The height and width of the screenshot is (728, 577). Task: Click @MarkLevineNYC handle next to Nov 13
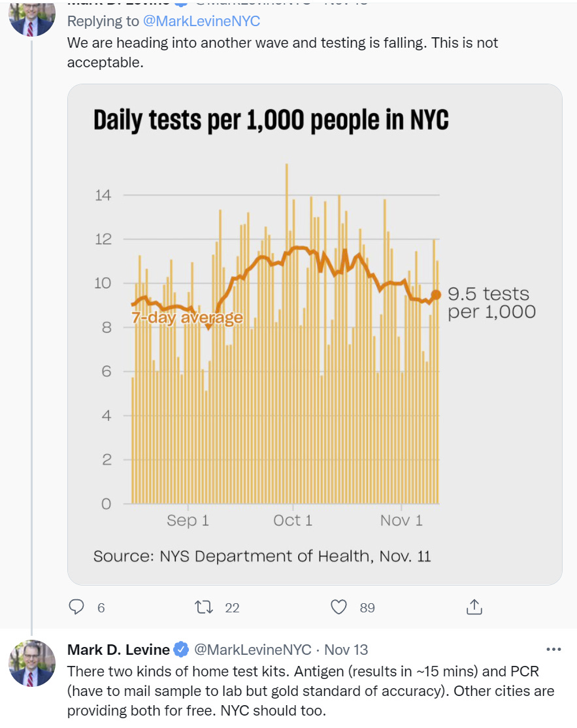point(253,650)
